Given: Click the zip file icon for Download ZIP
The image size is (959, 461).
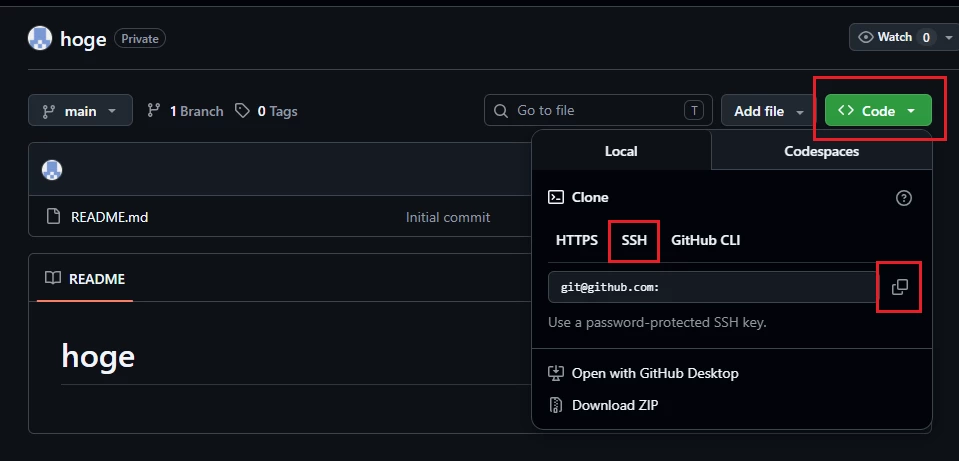Looking at the screenshot, I should point(555,405).
